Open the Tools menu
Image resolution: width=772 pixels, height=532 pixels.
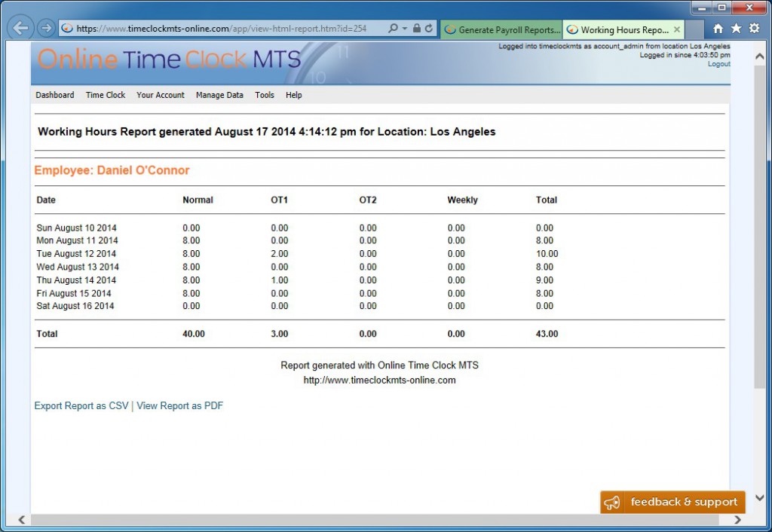[264, 95]
